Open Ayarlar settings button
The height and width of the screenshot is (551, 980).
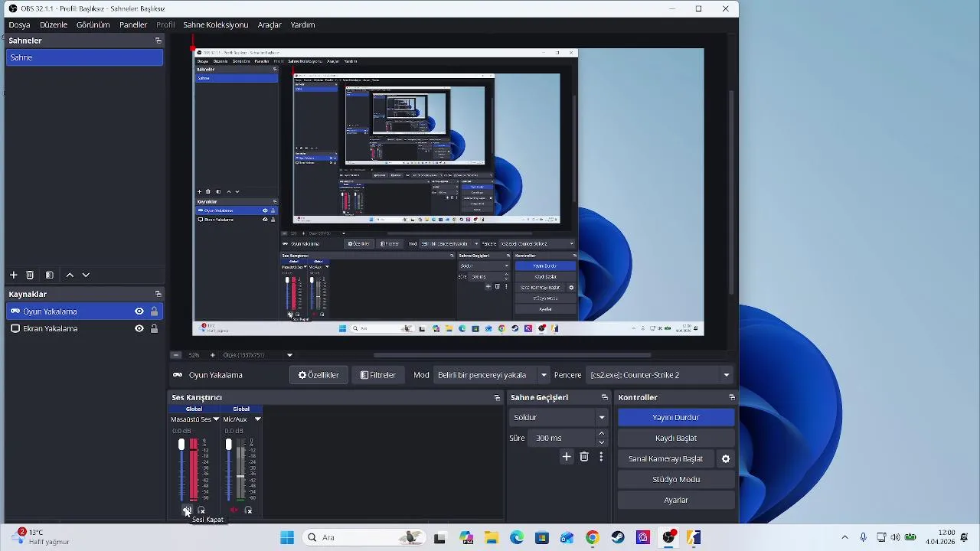[x=676, y=500]
